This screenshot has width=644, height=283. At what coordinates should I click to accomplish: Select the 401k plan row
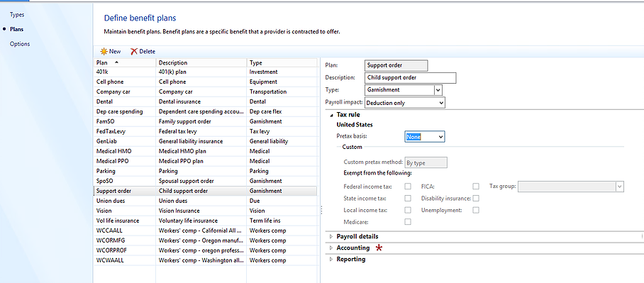(206, 72)
